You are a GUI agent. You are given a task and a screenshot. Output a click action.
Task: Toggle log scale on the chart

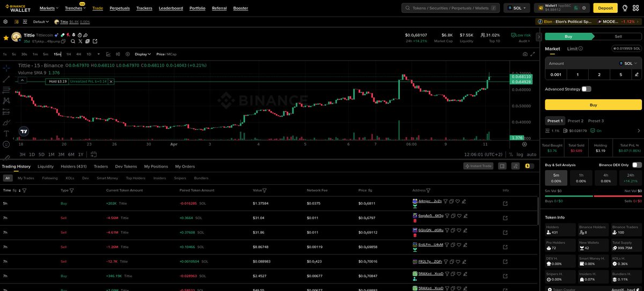click(520, 155)
